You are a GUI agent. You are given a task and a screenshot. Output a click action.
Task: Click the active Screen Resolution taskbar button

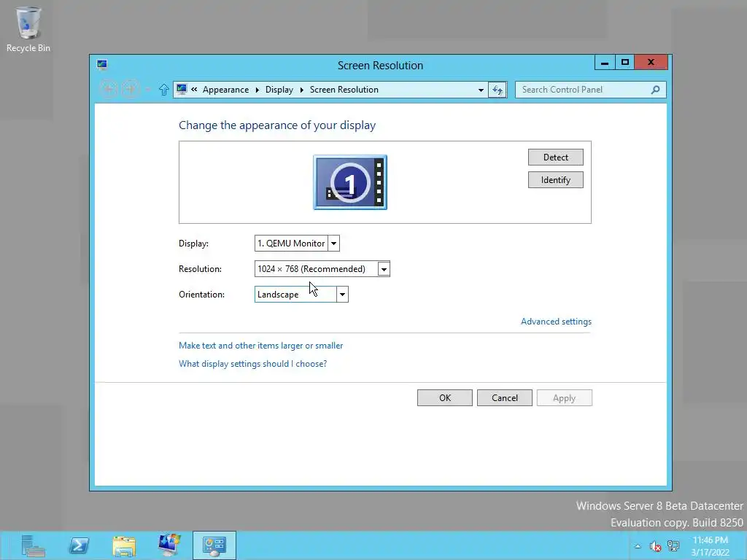coord(214,545)
